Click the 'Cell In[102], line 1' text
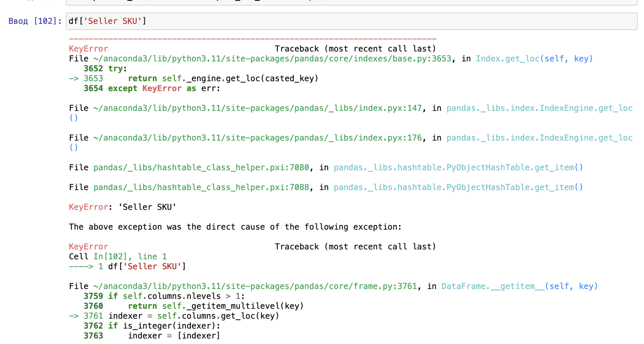644x344 pixels. pyautogui.click(x=118, y=257)
